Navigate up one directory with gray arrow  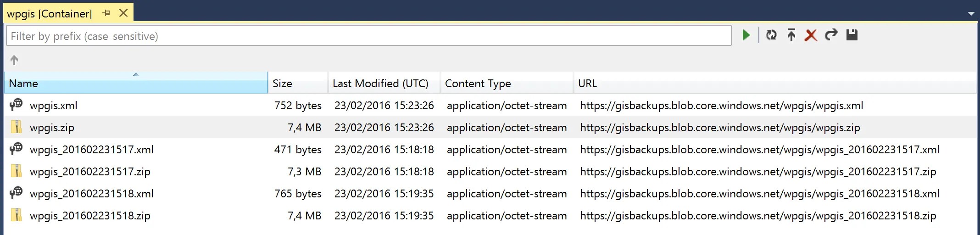tap(14, 60)
